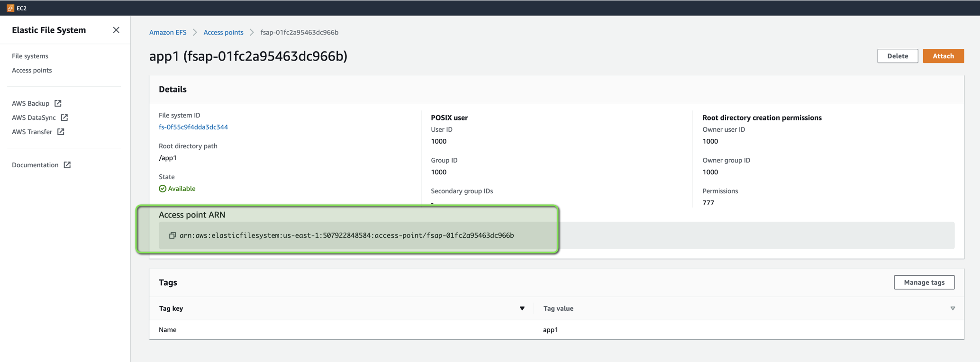Screen dimensions: 980x362
Task: Click the Available state check icon
Action: coord(163,189)
